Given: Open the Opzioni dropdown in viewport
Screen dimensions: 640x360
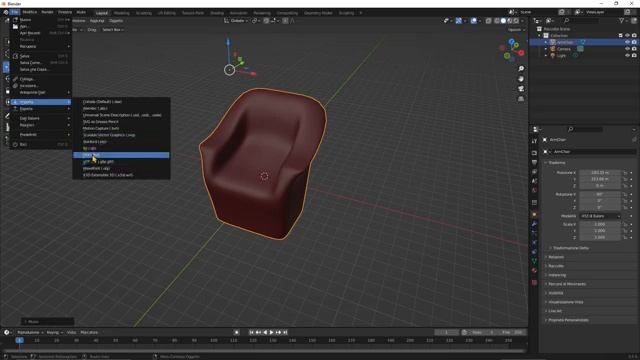Looking at the screenshot, I should tap(516, 30).
